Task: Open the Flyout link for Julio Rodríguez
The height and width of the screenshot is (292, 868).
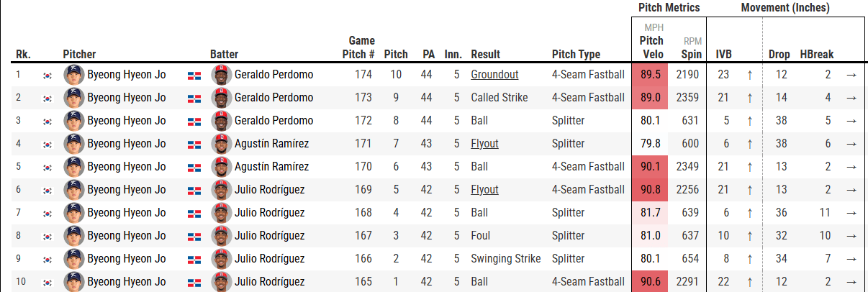Action: point(484,190)
